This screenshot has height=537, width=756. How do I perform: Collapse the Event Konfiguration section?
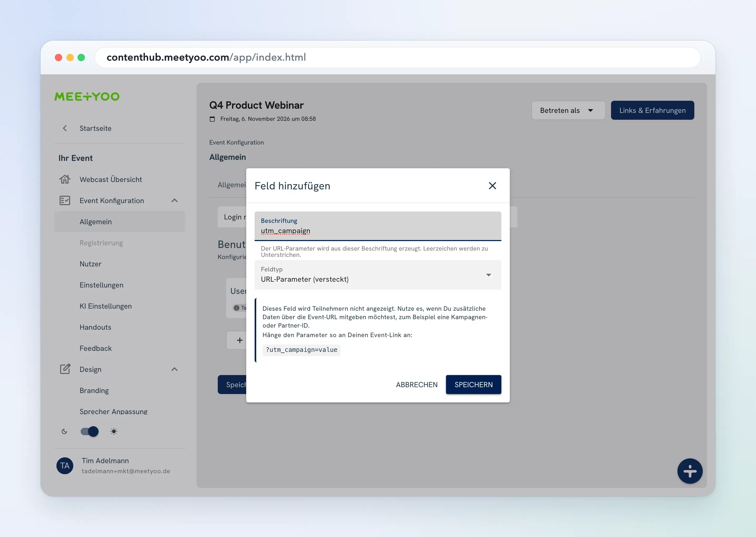coord(175,200)
